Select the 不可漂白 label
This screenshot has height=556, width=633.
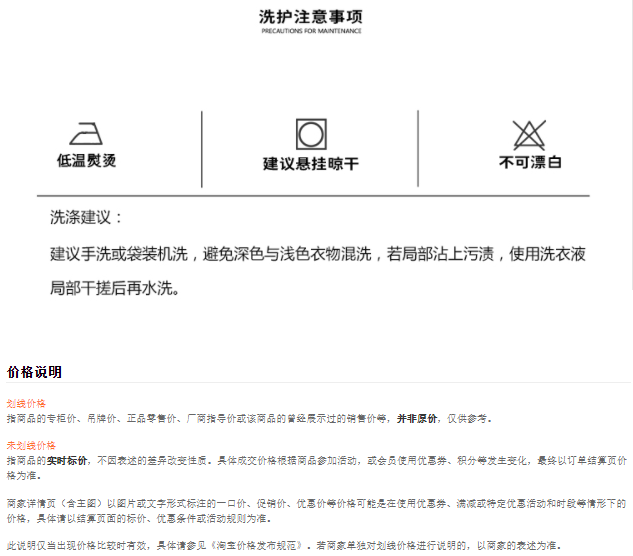pos(530,161)
